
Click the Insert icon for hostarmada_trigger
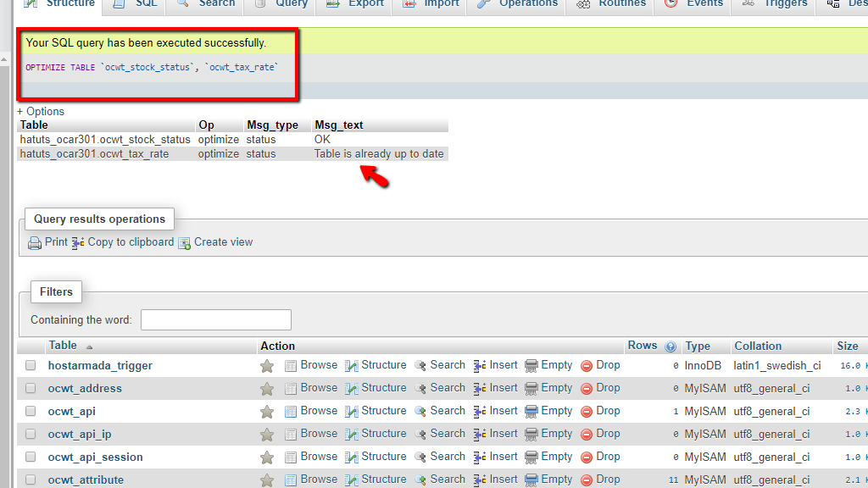[480, 366]
